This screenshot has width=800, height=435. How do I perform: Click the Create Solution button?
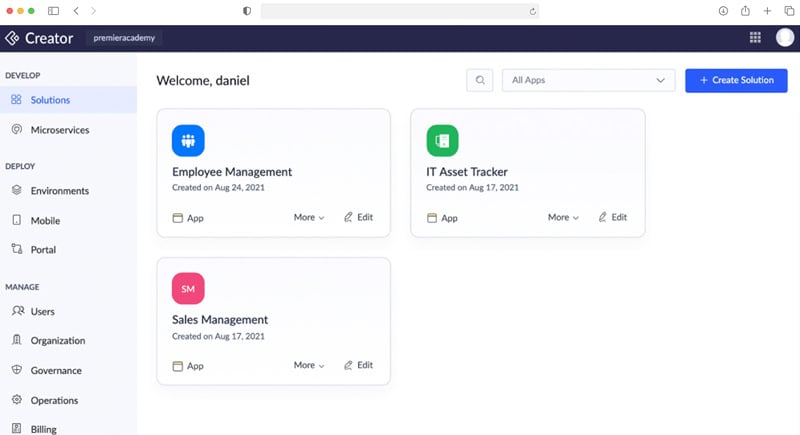(736, 80)
